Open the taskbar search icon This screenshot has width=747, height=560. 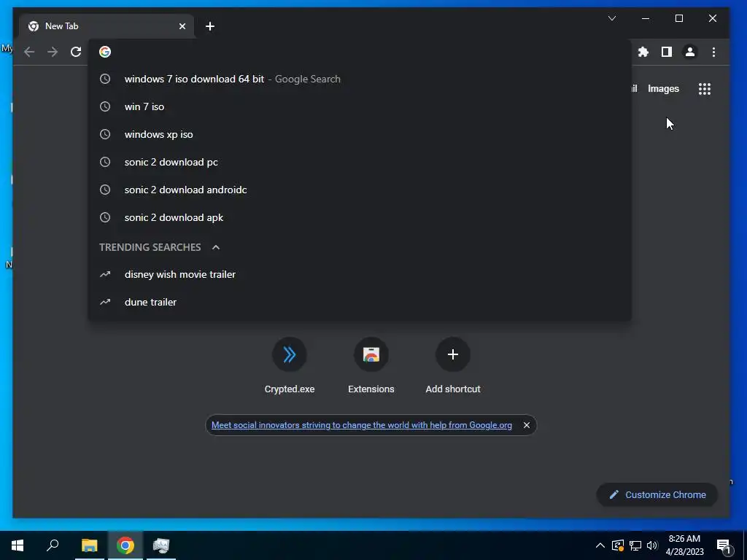pos(53,545)
